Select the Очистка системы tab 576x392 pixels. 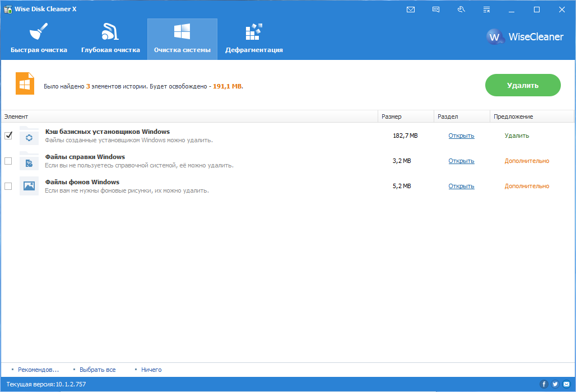[182, 39]
